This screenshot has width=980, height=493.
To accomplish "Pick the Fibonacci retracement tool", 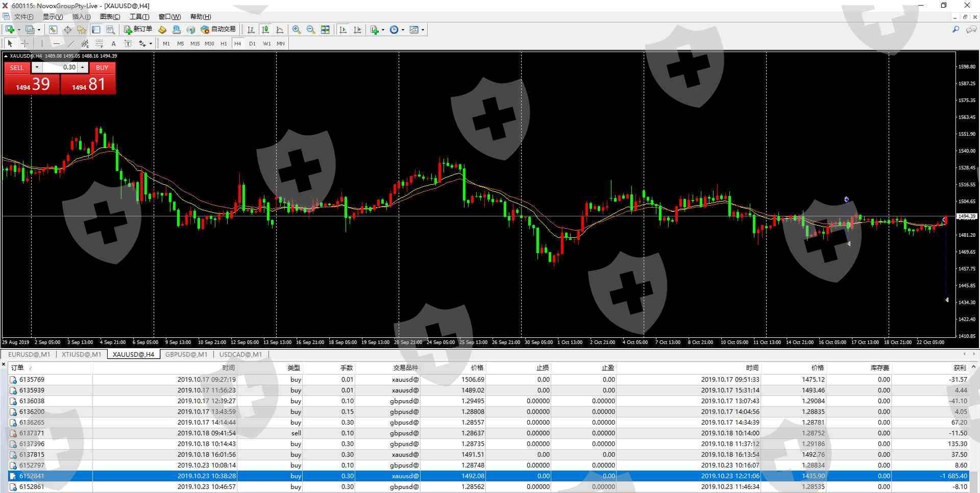I will pyautogui.click(x=100, y=44).
